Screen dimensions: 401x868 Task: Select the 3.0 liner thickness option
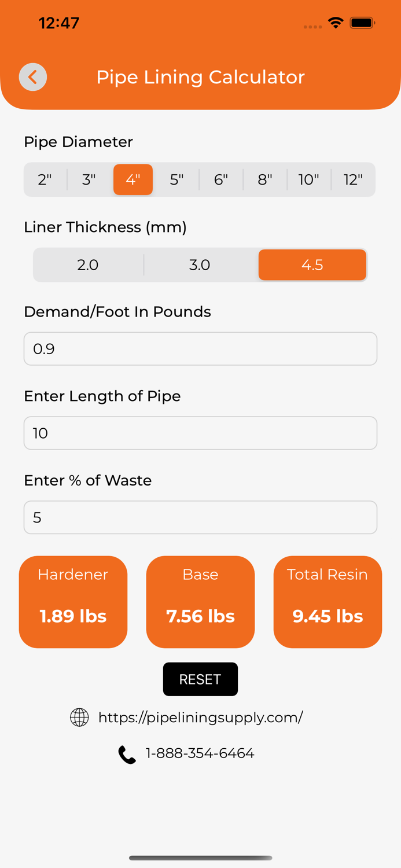200,264
